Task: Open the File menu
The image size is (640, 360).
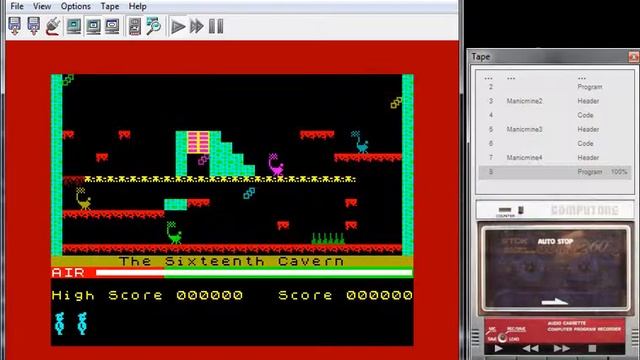Action: point(17,6)
